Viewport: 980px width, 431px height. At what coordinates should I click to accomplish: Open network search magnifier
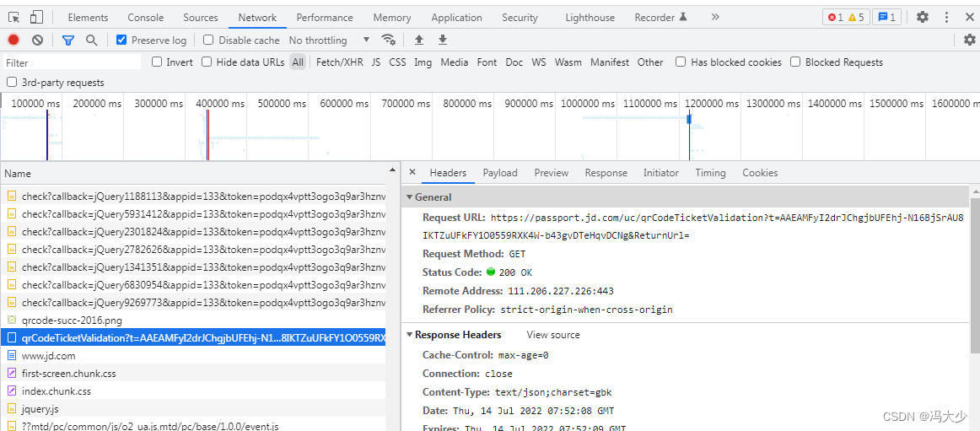coord(91,40)
